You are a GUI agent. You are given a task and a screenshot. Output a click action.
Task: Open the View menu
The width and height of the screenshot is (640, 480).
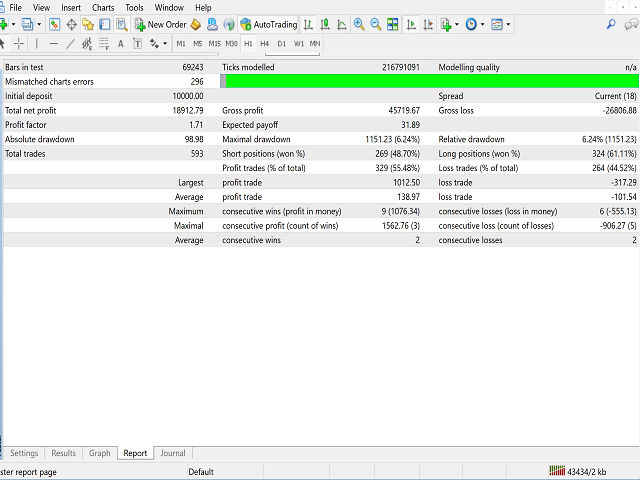(41, 7)
